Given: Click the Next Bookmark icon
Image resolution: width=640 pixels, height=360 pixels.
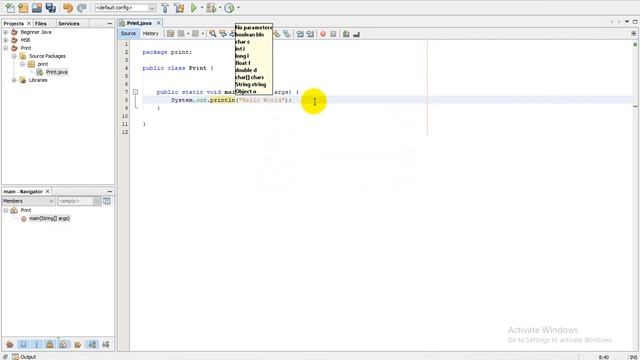Looking at the screenshot, I should coord(287,34).
